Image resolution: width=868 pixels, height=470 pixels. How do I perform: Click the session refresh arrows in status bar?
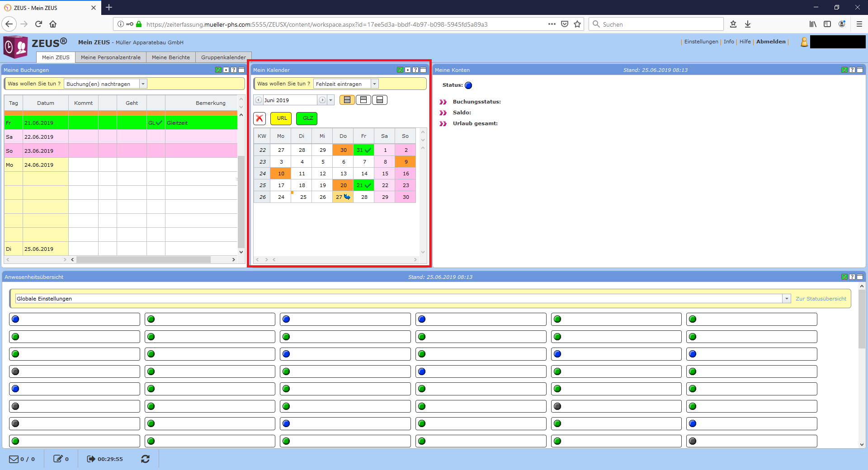(145, 459)
